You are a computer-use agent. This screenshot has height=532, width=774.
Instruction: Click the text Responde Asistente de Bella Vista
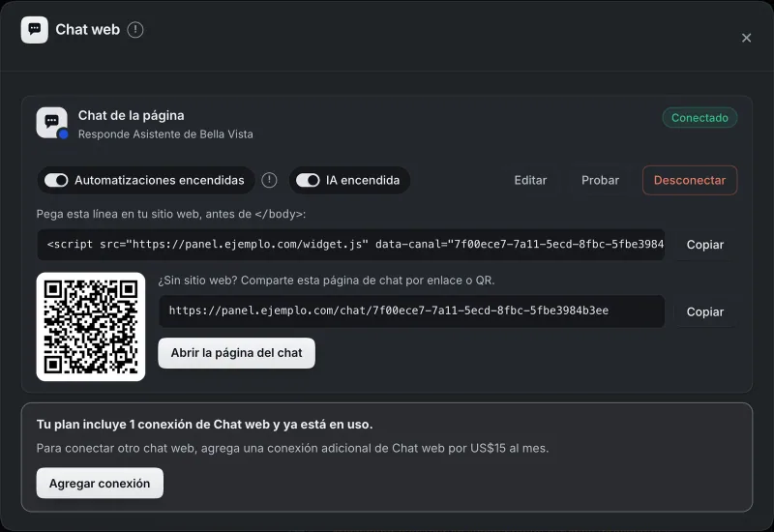pos(165,134)
